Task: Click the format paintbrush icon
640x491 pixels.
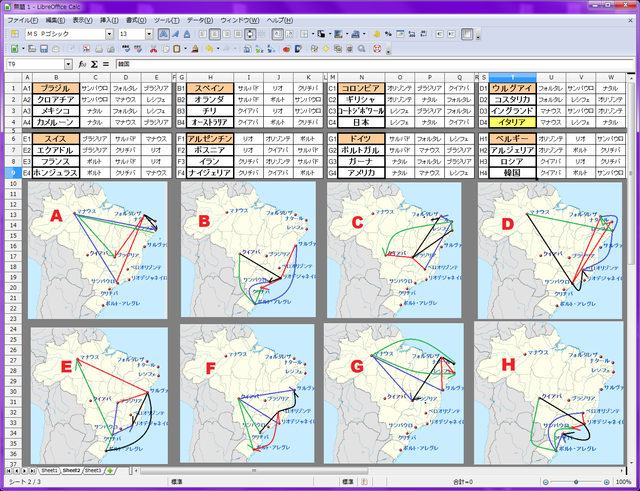Action: tap(195, 49)
